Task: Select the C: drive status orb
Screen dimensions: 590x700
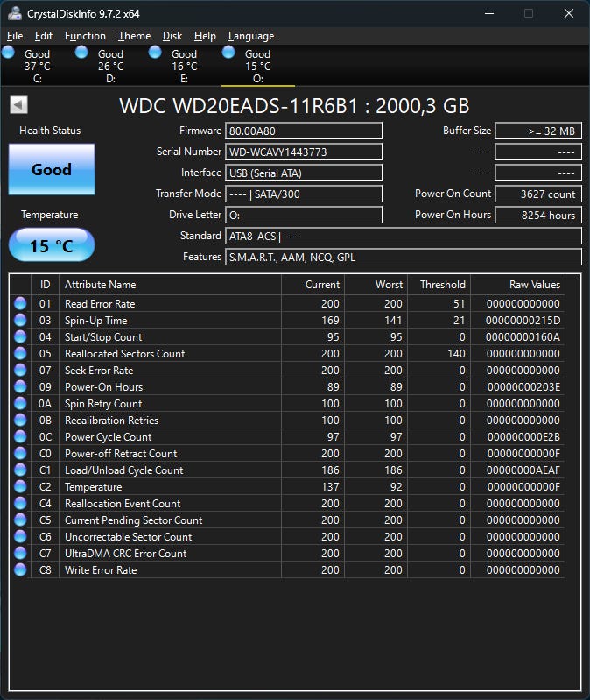Action: click(x=9, y=53)
